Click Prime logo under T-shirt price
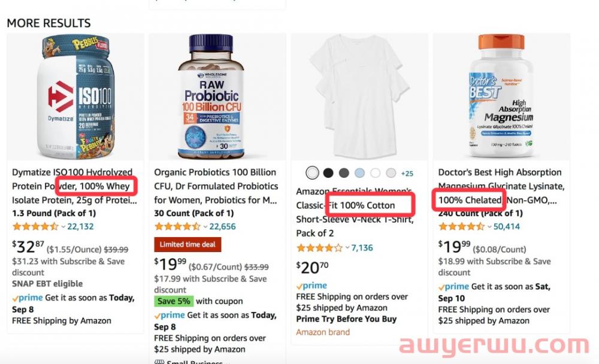 coord(311,286)
